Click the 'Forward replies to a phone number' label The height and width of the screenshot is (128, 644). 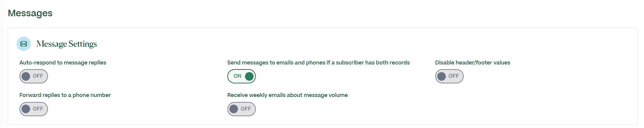pos(65,95)
